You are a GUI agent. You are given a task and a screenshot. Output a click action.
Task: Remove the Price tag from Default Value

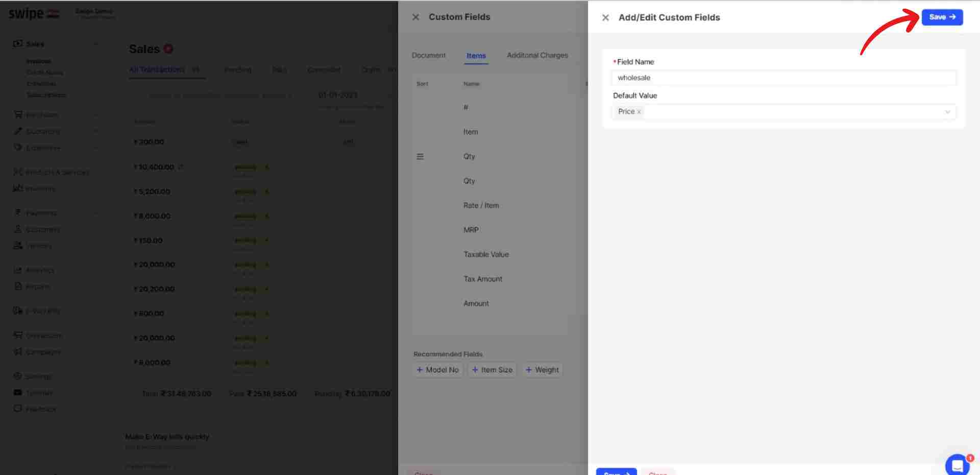click(639, 112)
